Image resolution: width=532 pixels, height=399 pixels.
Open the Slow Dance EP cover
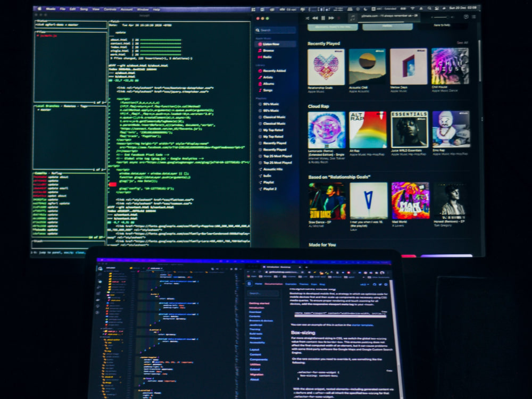[327, 201]
